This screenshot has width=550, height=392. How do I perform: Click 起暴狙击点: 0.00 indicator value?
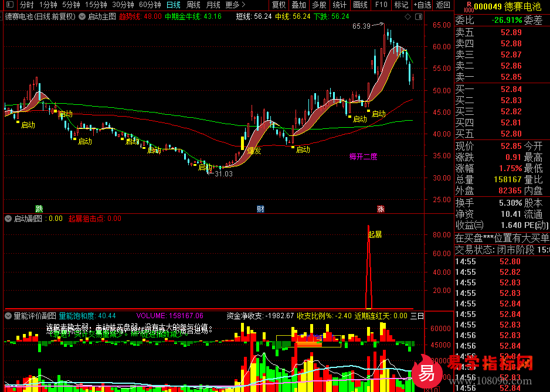coord(95,219)
